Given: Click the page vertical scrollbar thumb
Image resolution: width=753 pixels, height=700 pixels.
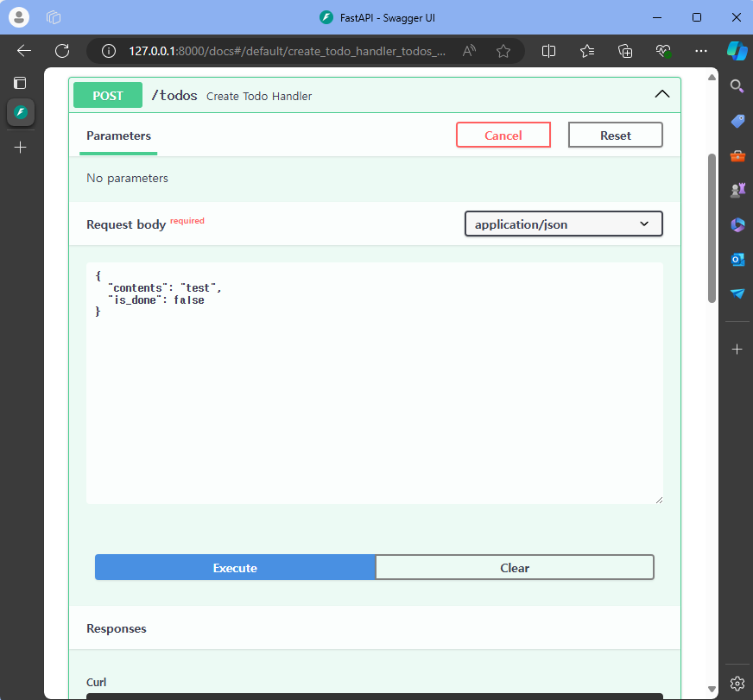Looking at the screenshot, I should (712, 228).
